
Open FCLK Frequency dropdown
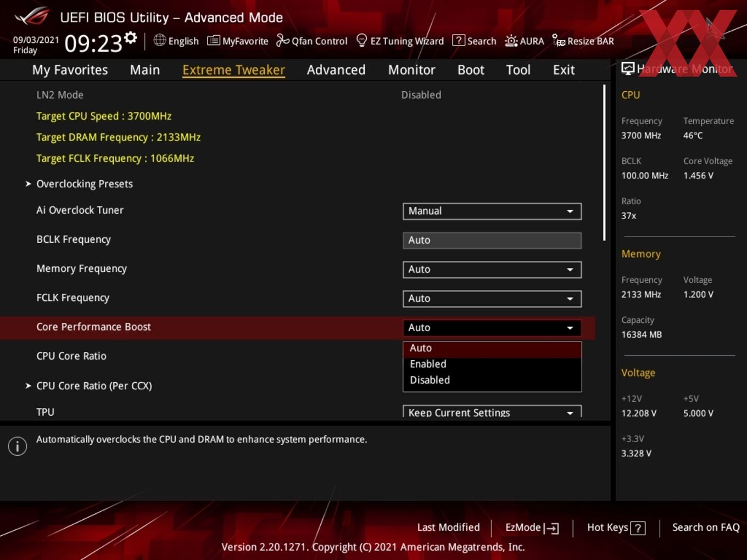[492, 299]
